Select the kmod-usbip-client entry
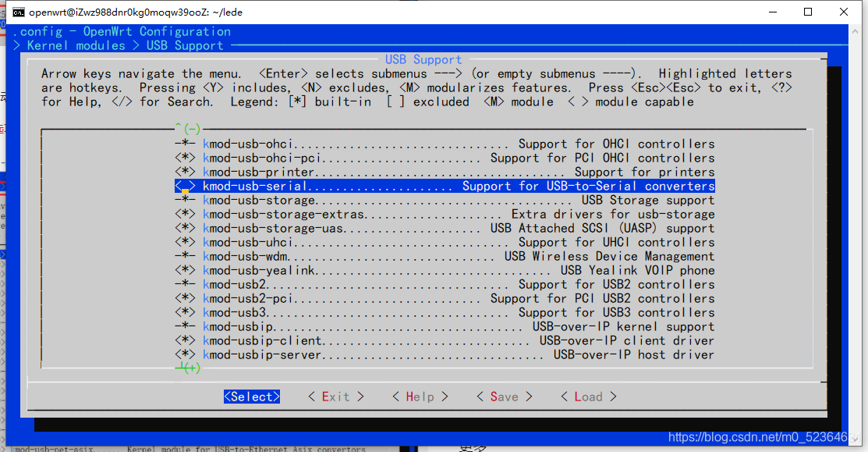This screenshot has height=452, width=868. pos(445,340)
